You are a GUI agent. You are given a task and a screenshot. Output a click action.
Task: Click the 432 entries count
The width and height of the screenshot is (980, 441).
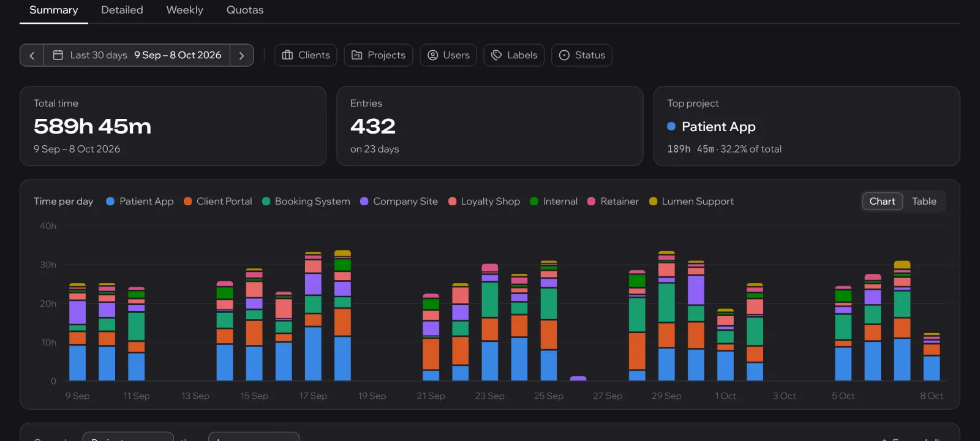click(x=373, y=126)
